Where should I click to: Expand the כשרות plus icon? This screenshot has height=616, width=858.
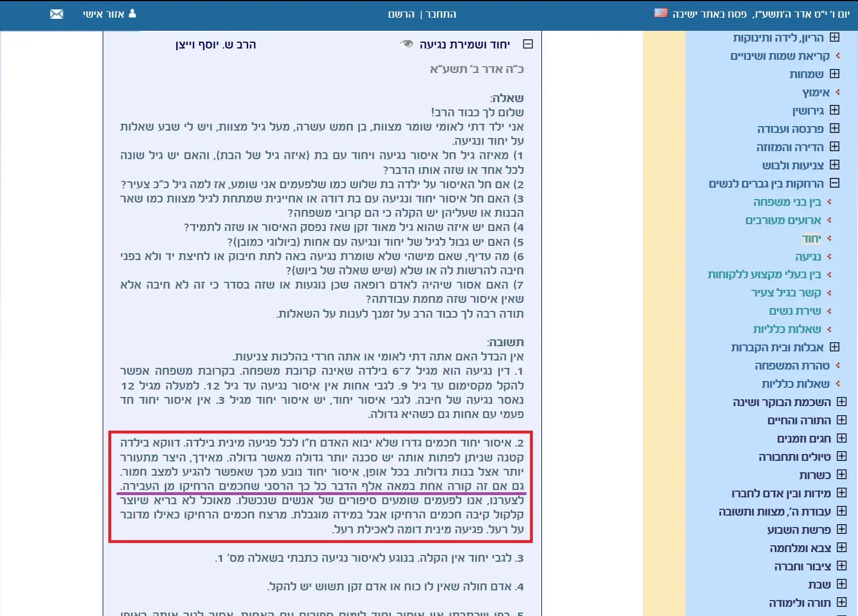point(841,475)
